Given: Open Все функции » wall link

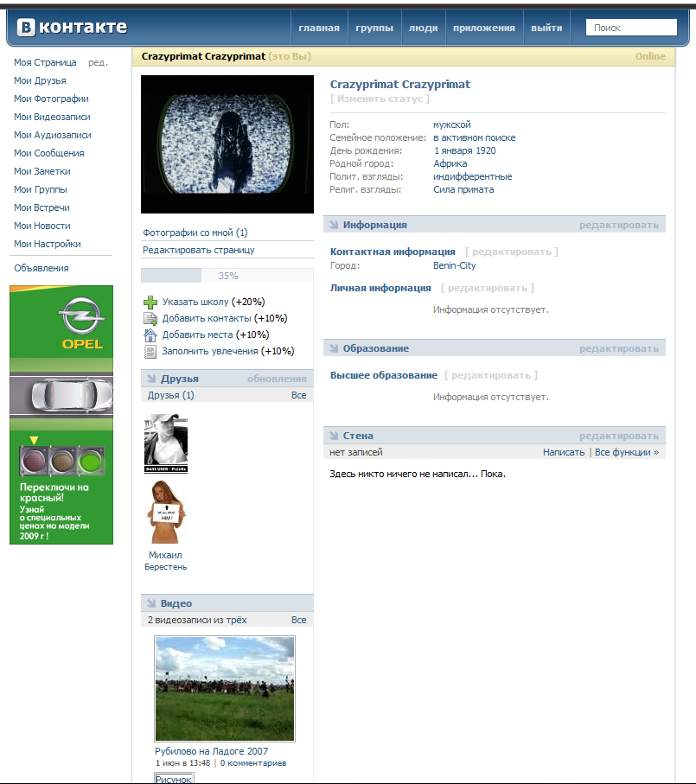Looking at the screenshot, I should tap(627, 452).
